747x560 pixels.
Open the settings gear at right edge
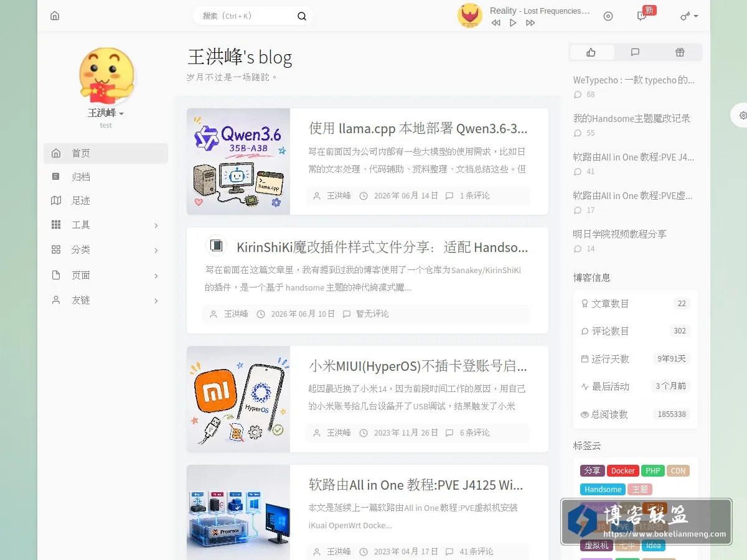(743, 115)
